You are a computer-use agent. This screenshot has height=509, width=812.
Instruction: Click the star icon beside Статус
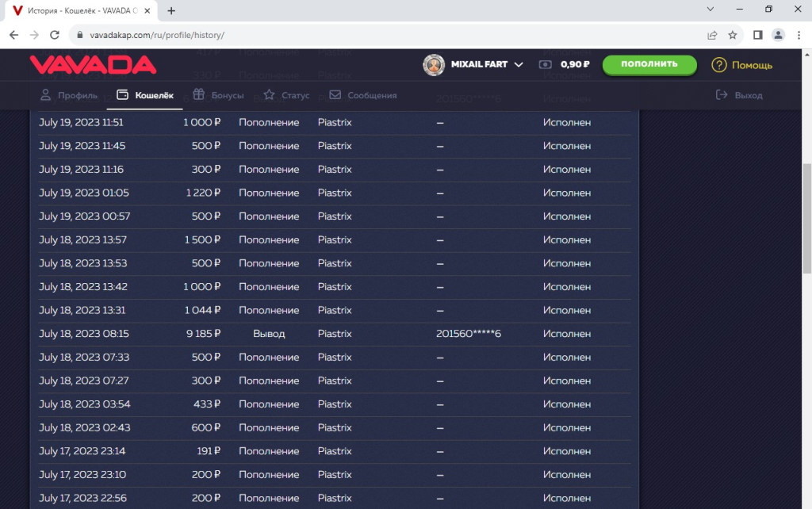pyautogui.click(x=269, y=95)
